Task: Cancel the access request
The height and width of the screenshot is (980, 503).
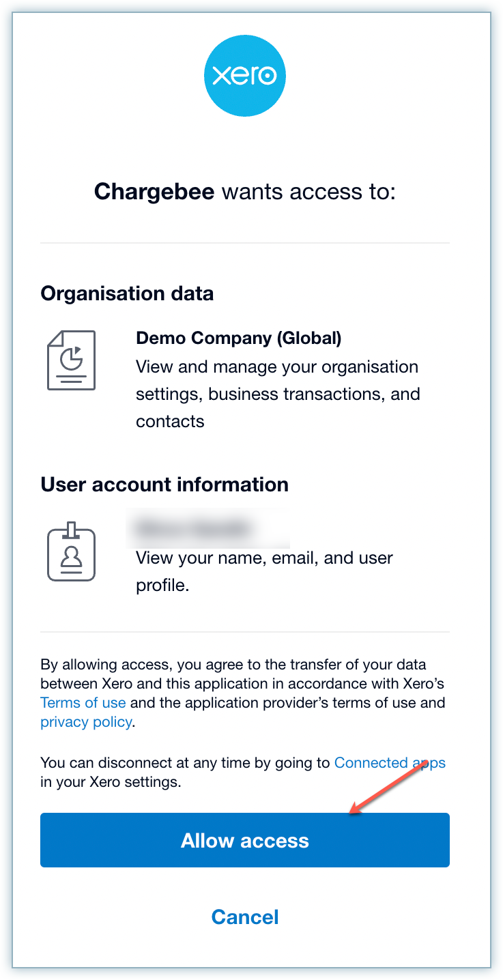Action: tap(245, 917)
